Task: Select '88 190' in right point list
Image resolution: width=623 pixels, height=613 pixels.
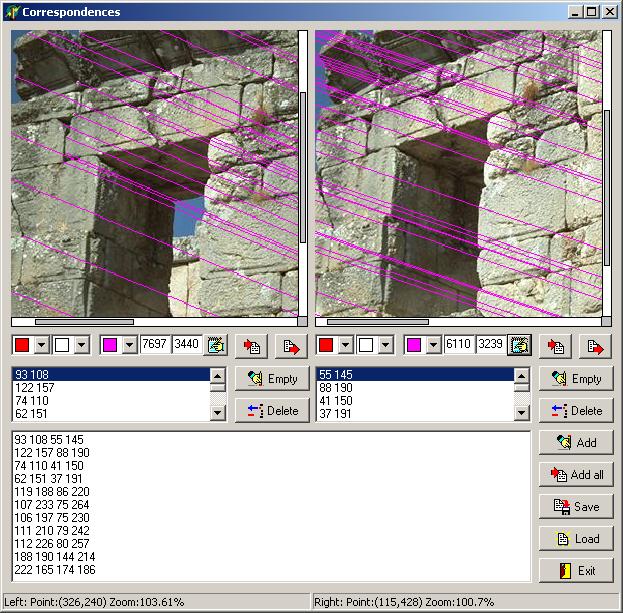Action: (415, 388)
